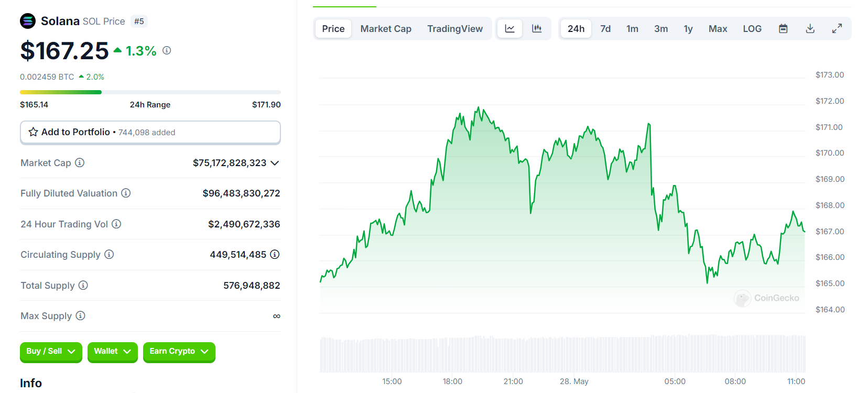Show Circulating Supply label info icon

109,254
